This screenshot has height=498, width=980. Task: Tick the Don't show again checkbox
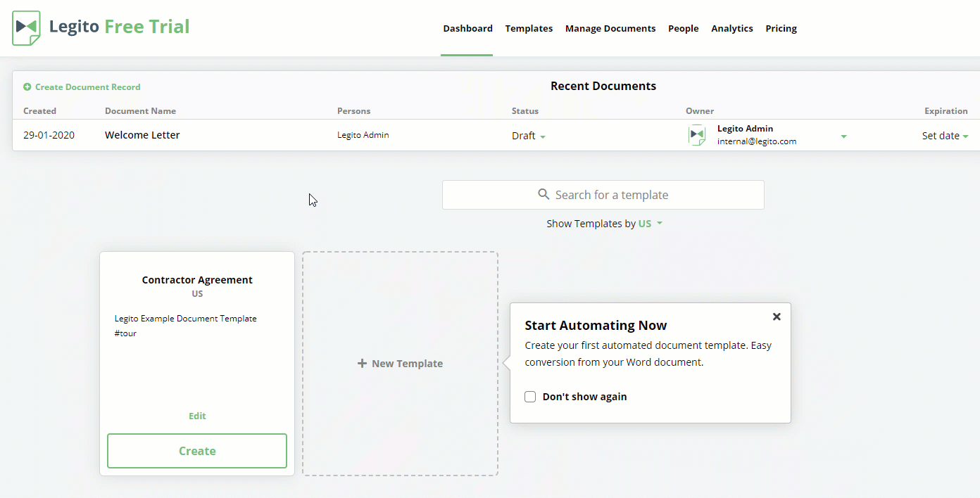pyautogui.click(x=530, y=397)
